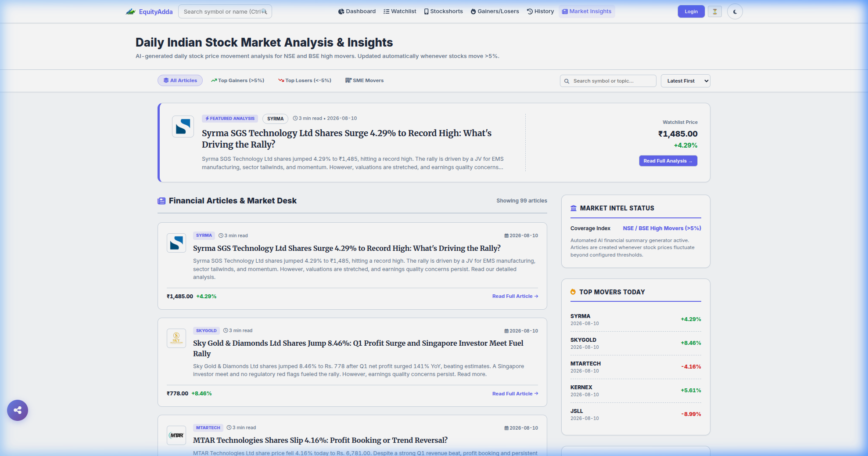868x456 pixels.
Task: Filter by SME Movers
Action: click(x=364, y=80)
